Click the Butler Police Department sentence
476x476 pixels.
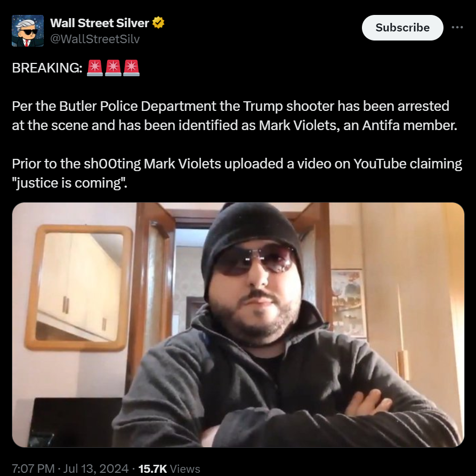pos(235,116)
